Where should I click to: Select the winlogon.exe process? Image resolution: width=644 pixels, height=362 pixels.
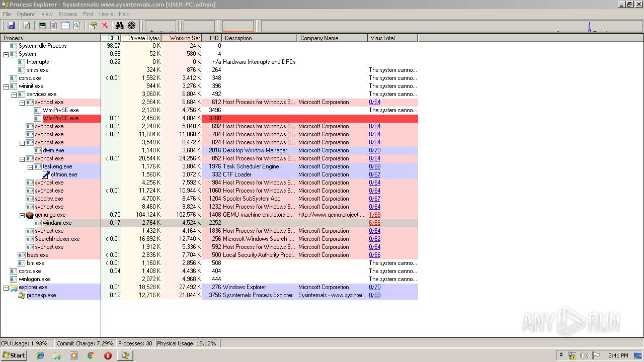(x=209, y=279)
